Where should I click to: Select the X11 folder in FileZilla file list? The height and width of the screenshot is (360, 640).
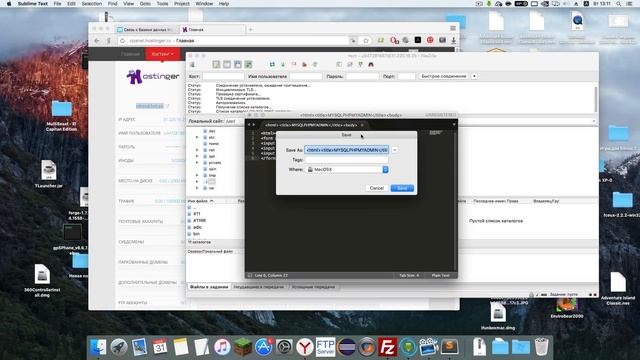tap(197, 214)
